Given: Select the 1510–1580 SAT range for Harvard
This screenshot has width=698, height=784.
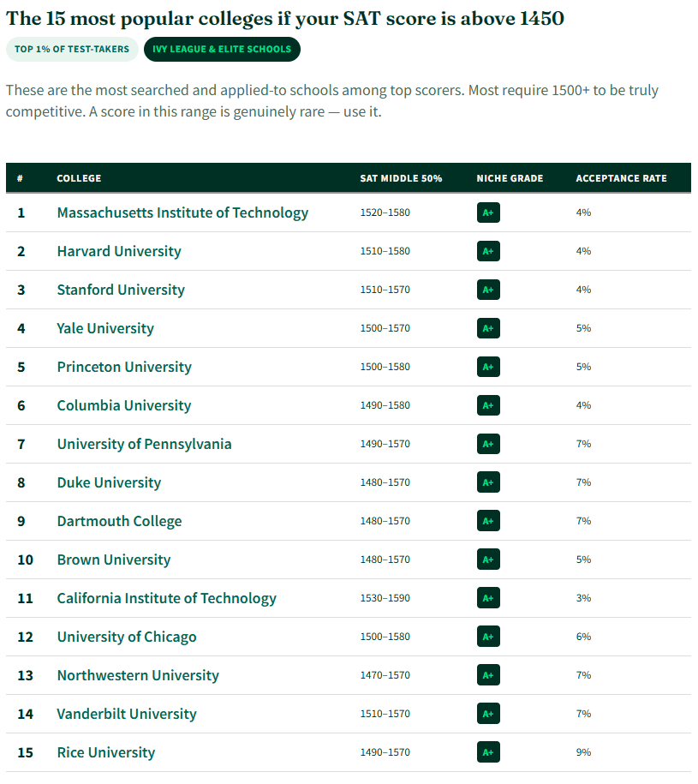Looking at the screenshot, I should click(x=385, y=252).
